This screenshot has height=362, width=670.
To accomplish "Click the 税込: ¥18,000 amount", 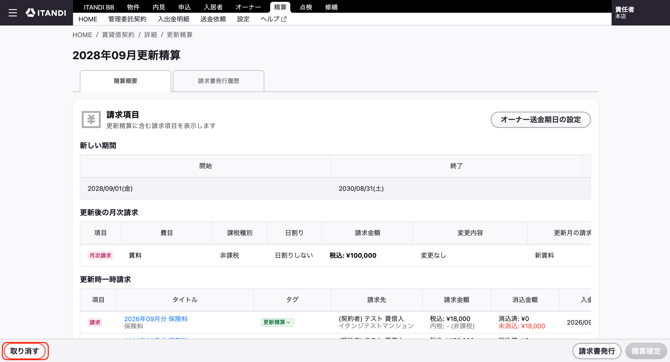I will [450, 319].
